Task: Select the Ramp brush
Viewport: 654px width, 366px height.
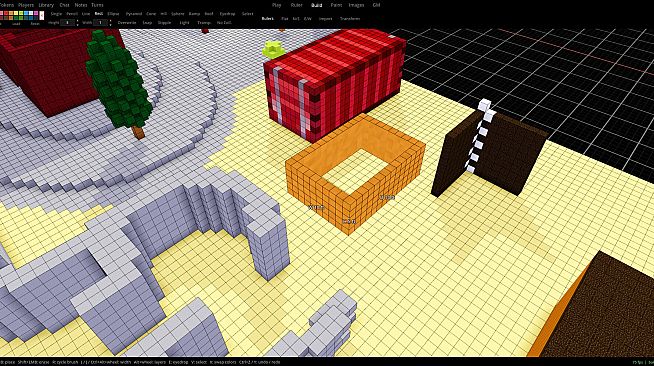Action: point(194,14)
